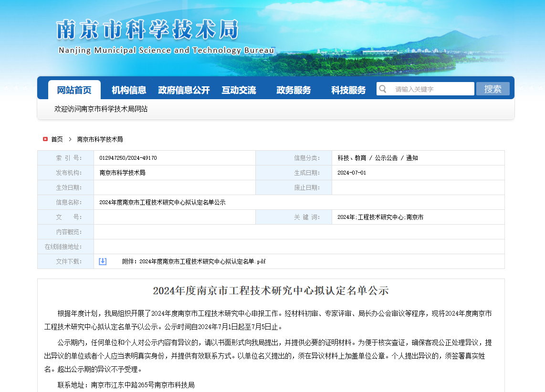Image resolution: width=545 pixels, height=392 pixels.
Task: Switch to the 机构信息 tab
Action: 128,89
